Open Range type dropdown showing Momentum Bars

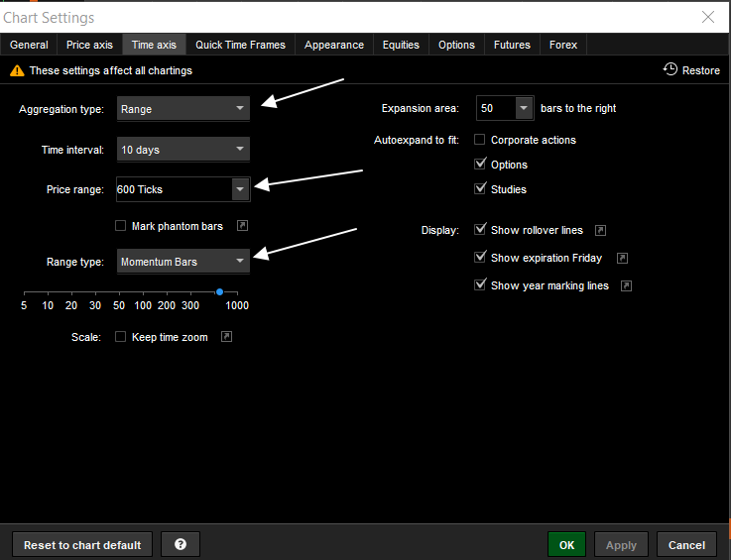point(183,261)
